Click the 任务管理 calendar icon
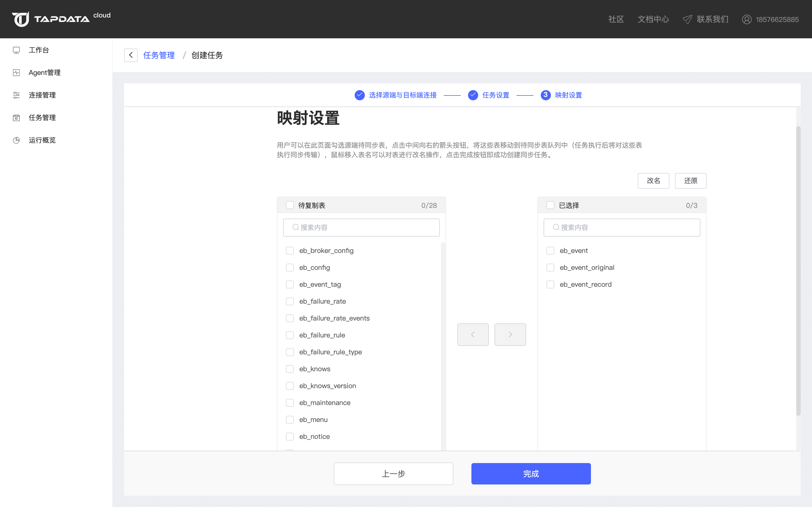812x507 pixels. (16, 117)
